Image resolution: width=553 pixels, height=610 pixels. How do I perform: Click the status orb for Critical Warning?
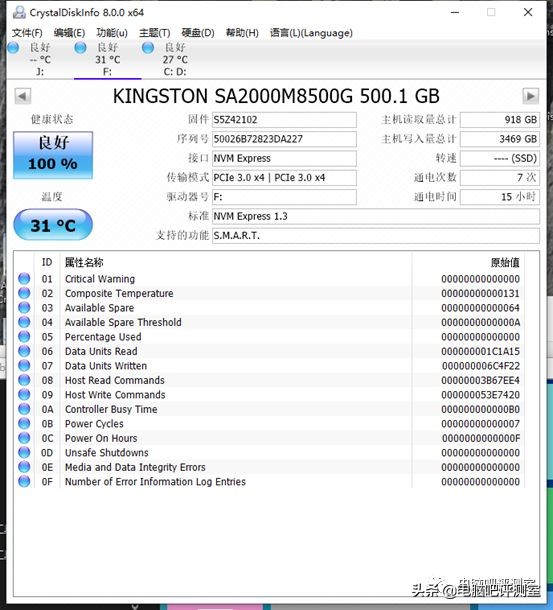(24, 279)
